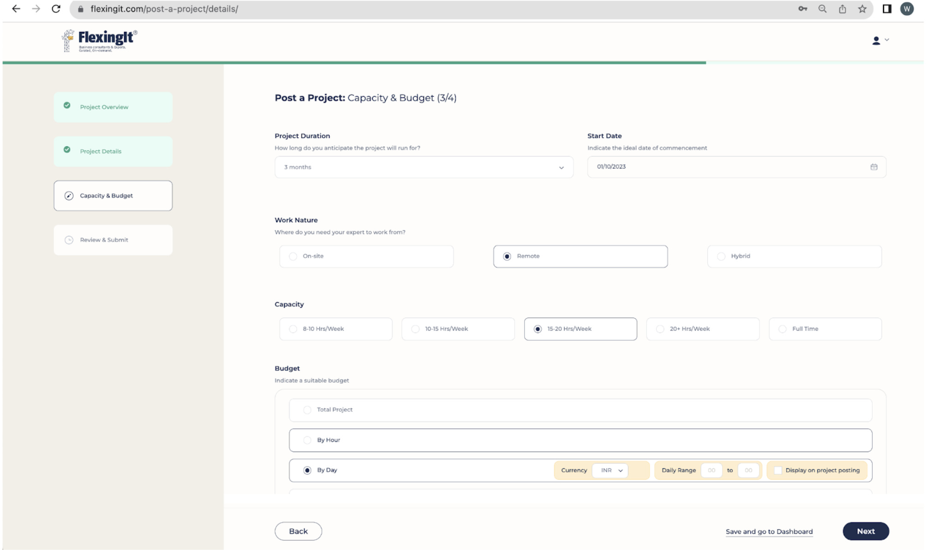This screenshot has height=560, width=931.
Task: Click the Back button to return
Action: (298, 531)
